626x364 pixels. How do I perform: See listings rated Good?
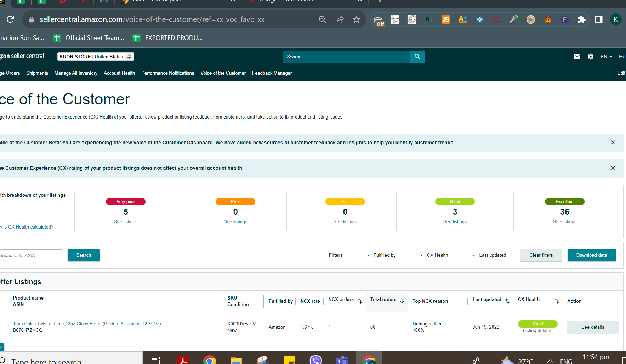[x=455, y=222]
